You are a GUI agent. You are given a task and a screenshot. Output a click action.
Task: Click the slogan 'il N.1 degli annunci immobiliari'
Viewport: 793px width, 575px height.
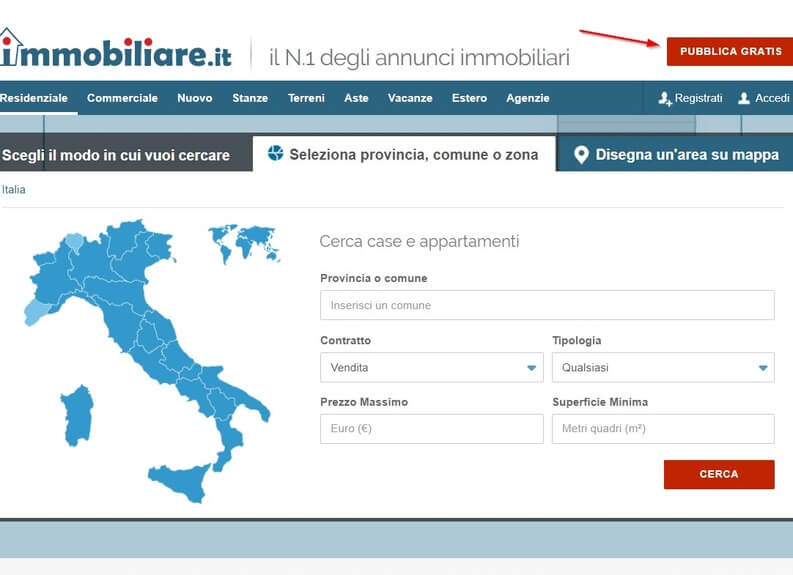pyautogui.click(x=419, y=57)
